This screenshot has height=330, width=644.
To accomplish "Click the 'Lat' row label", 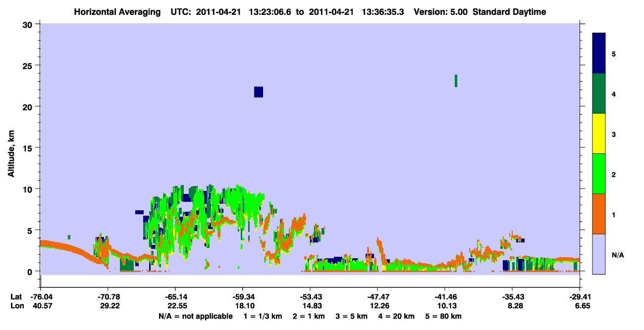I will [15, 297].
